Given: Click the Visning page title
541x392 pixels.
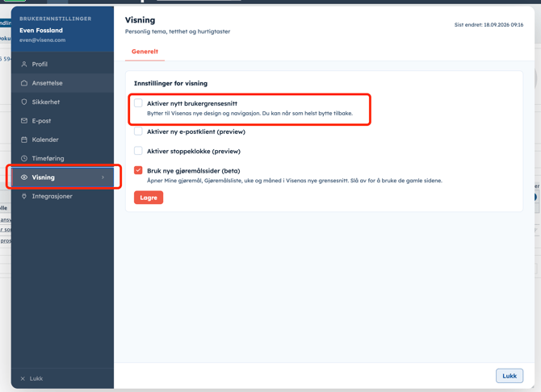Looking at the screenshot, I should click(x=140, y=20).
